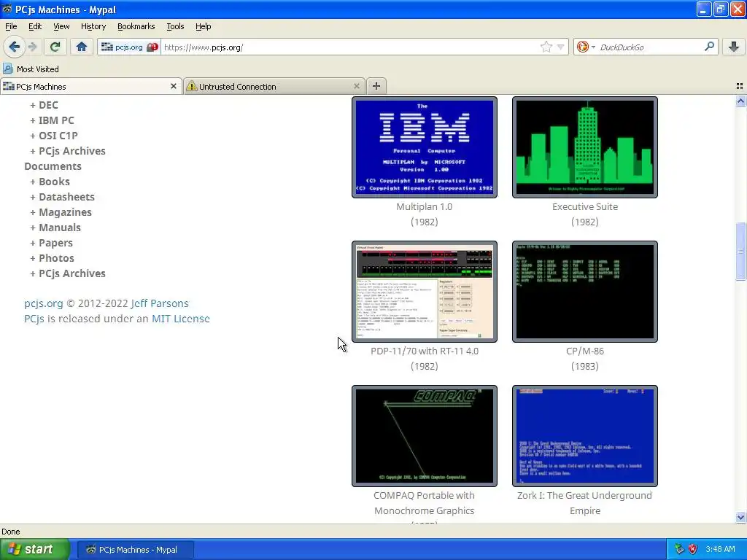
Task: Open the URL history dropdown arrow
Action: [561, 47]
